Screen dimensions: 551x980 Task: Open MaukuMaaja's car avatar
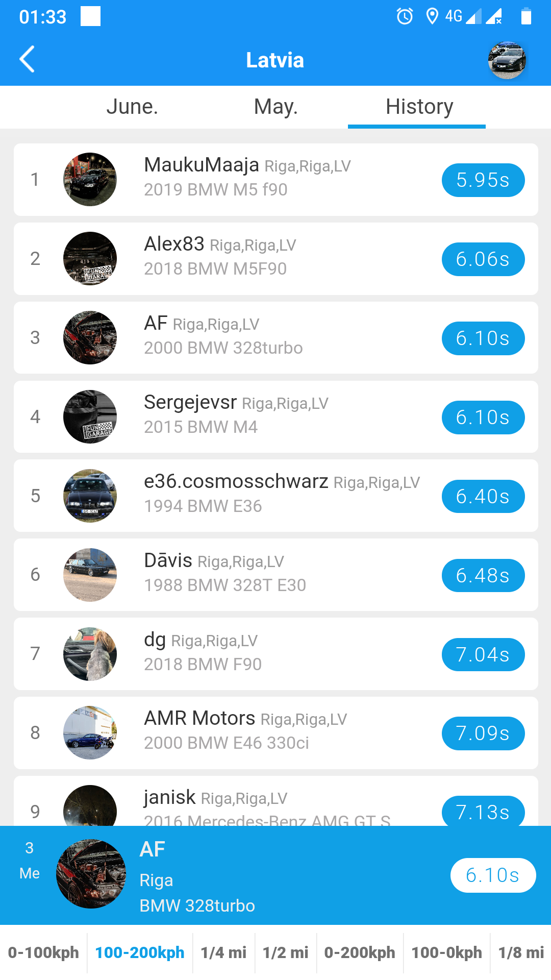pyautogui.click(x=90, y=180)
